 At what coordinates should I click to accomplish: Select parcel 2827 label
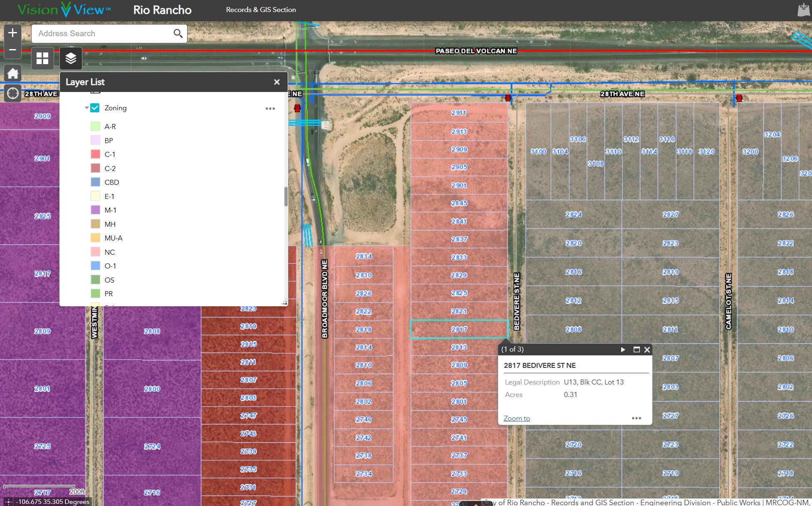coord(670,215)
